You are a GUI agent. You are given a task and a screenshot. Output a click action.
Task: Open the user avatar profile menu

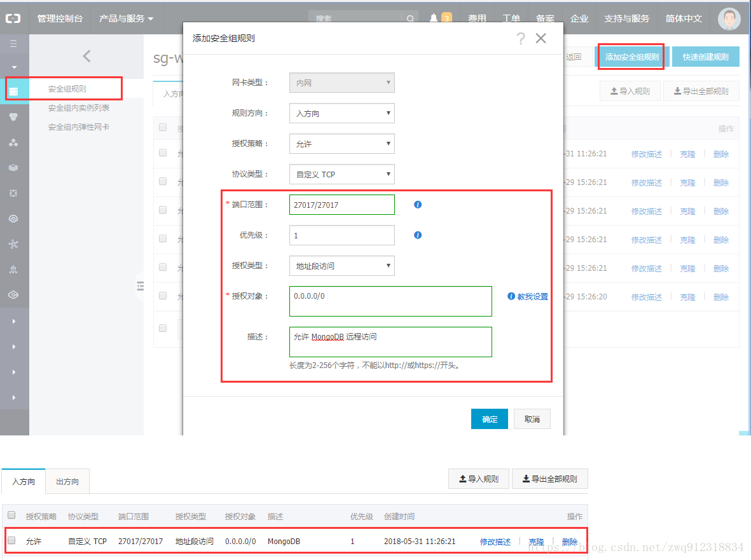729,19
